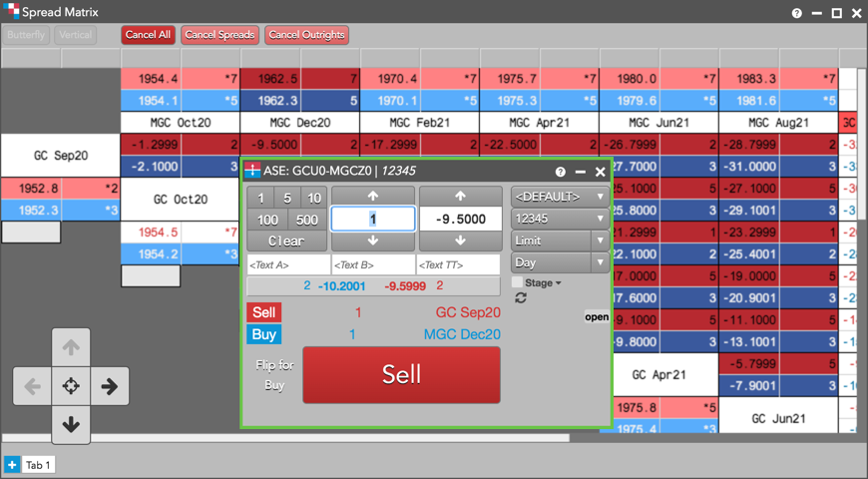The height and width of the screenshot is (479, 868).
Task: Click the Cancel Outrights button
Action: (x=306, y=35)
